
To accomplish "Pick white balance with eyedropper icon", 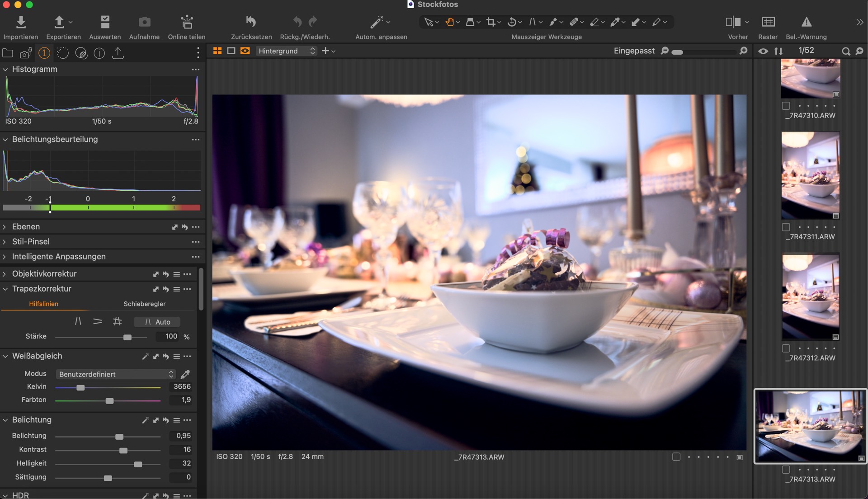I will [x=185, y=374].
